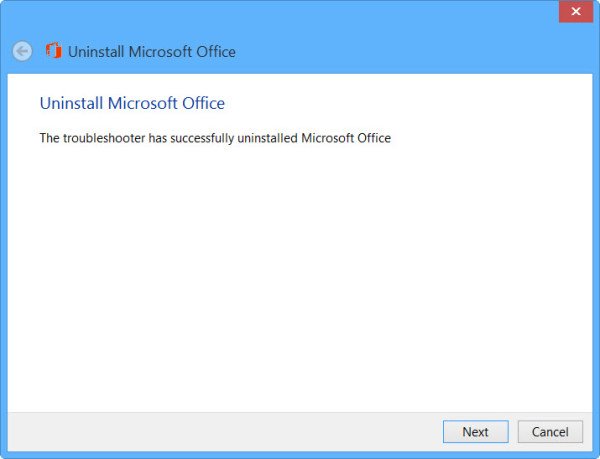
Task: Click the title bar text 'Uninstall Microsoft Office'
Action: tap(152, 52)
